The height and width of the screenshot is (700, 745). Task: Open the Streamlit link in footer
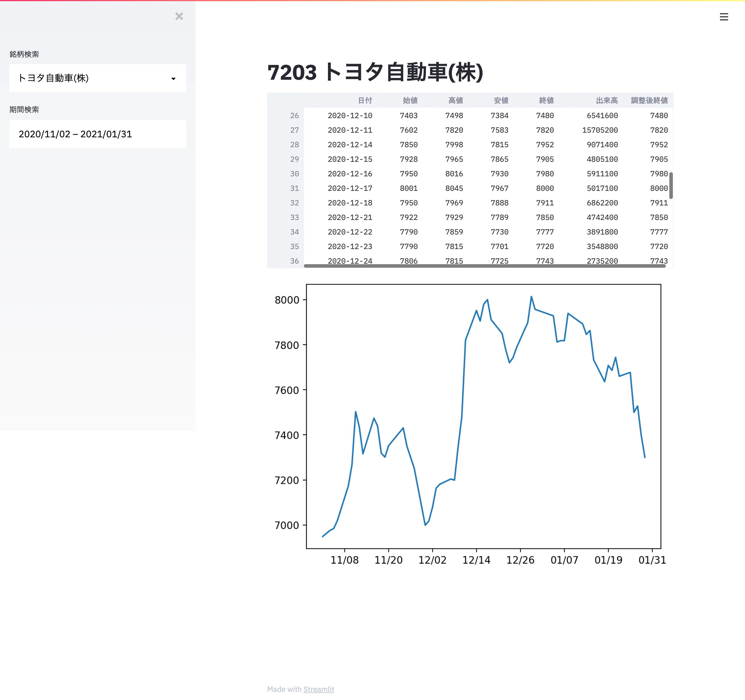coord(319,689)
